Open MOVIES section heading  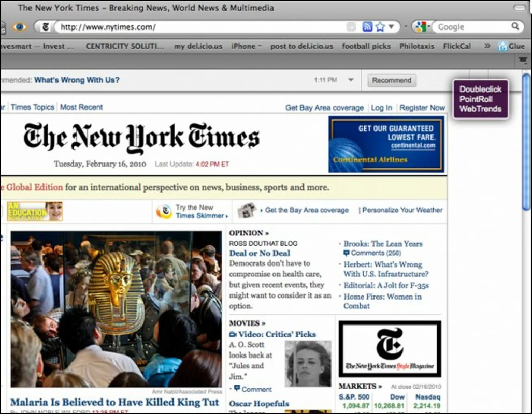click(247, 323)
